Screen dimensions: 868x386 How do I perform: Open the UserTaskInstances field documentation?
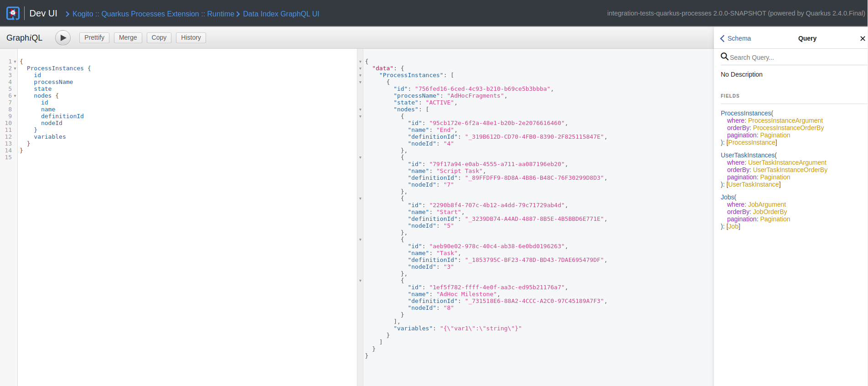(748, 155)
